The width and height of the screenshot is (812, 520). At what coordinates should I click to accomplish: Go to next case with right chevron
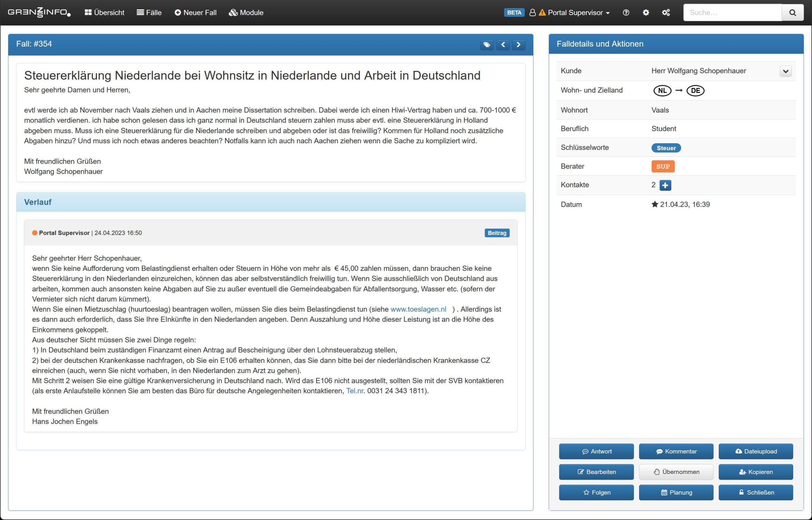[518, 45]
